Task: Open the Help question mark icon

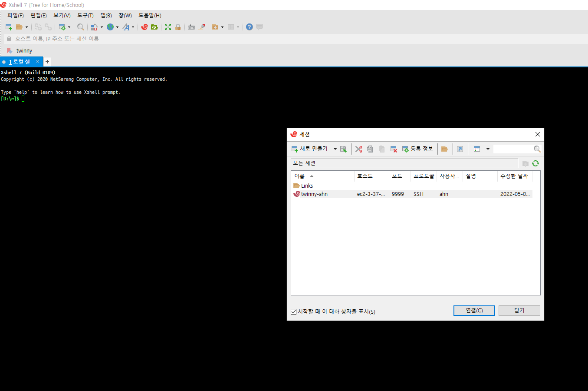Action: 249,27
